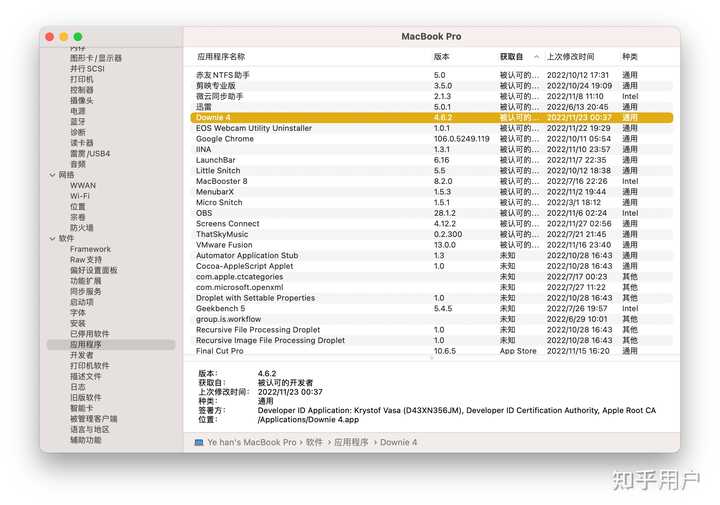Image resolution: width=720 pixels, height=505 pixels.
Task: Select WWAN under 网络 in the sidebar
Action: [x=83, y=185]
